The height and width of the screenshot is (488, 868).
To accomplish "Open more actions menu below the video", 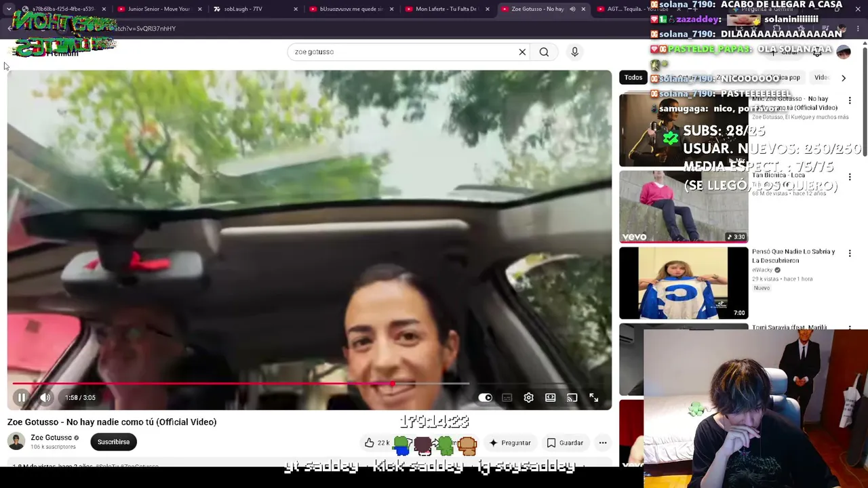I will coord(603,443).
